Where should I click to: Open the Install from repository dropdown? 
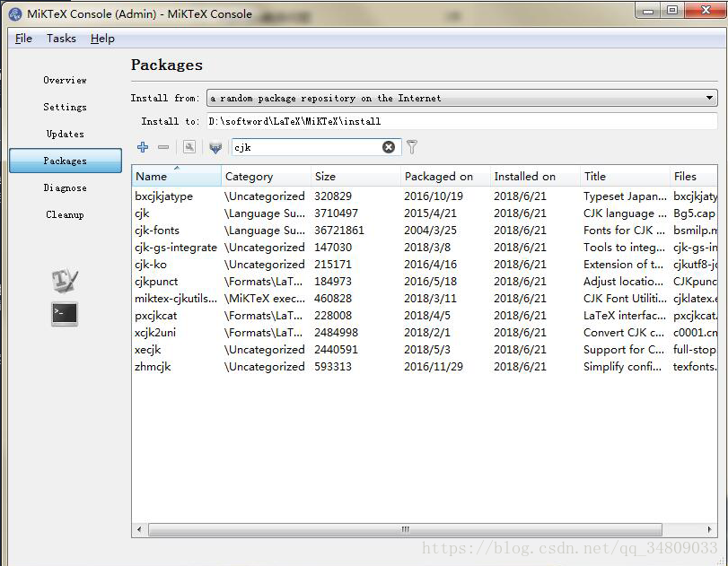462,98
